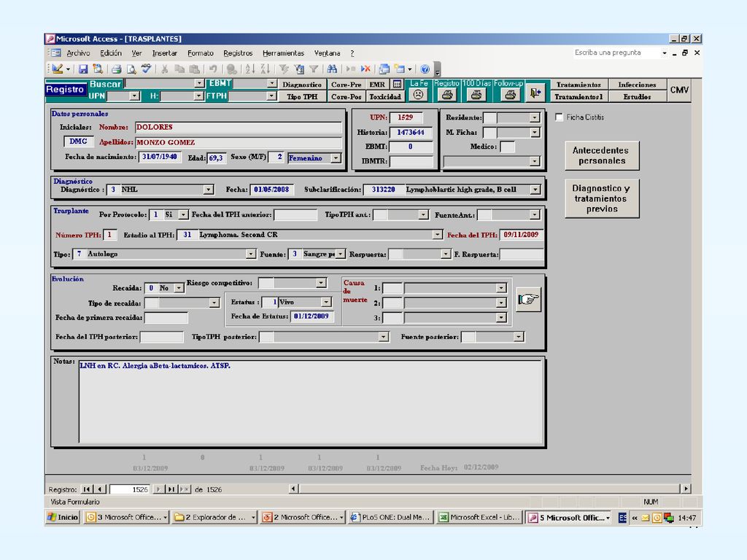Click the Undo toolbar icon

[213, 69]
